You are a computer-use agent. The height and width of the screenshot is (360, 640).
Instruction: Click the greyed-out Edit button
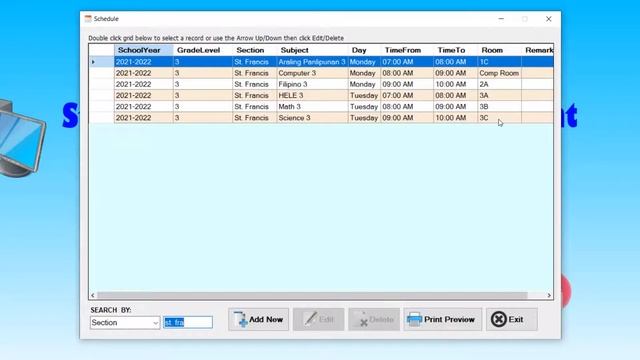click(318, 319)
